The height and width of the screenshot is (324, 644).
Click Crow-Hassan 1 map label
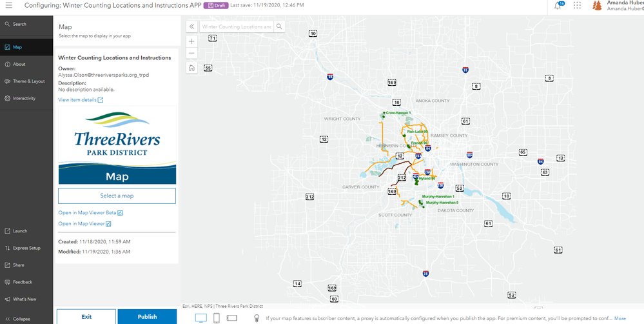pos(398,113)
